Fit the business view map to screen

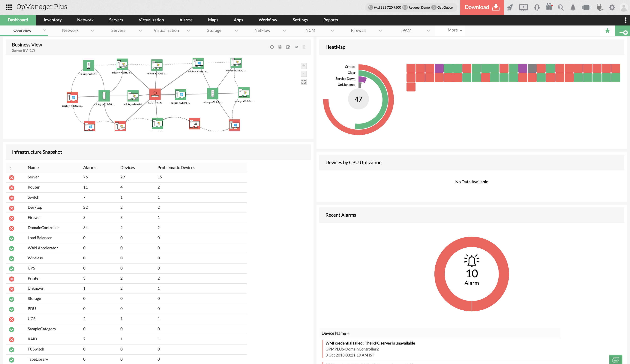[304, 82]
